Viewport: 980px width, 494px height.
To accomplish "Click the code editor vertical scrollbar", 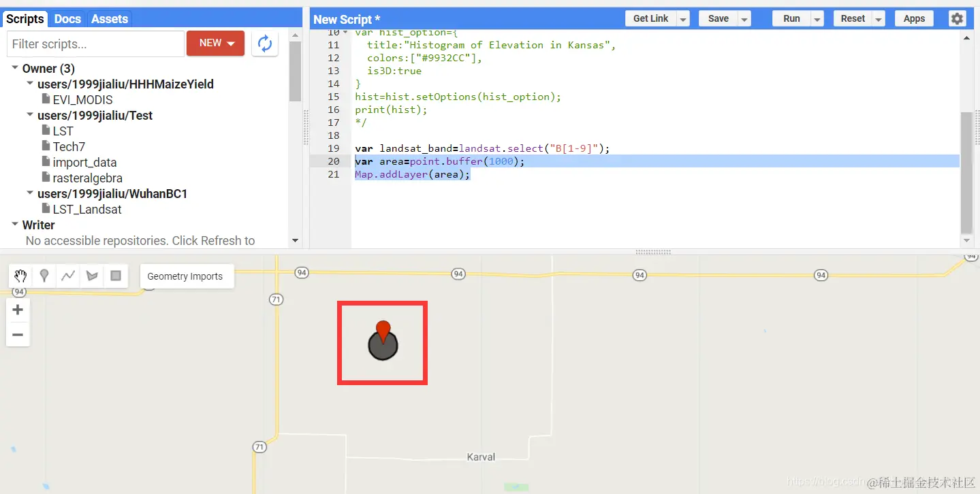I will point(966,173).
